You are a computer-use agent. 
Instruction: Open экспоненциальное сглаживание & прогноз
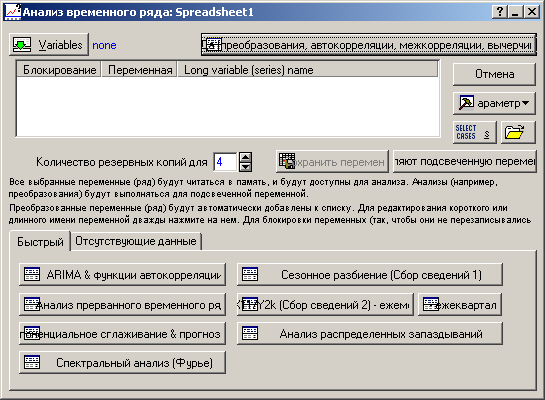[122, 334]
